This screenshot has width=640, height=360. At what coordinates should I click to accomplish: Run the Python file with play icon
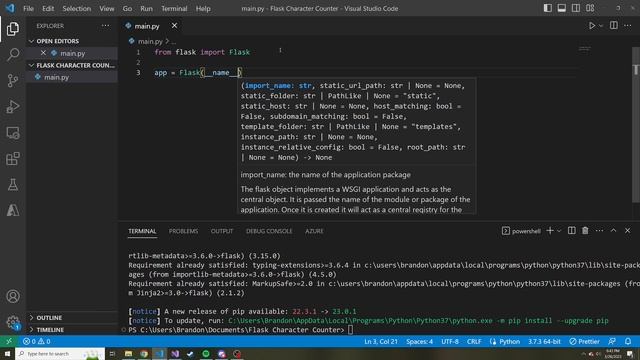[x=591, y=26]
